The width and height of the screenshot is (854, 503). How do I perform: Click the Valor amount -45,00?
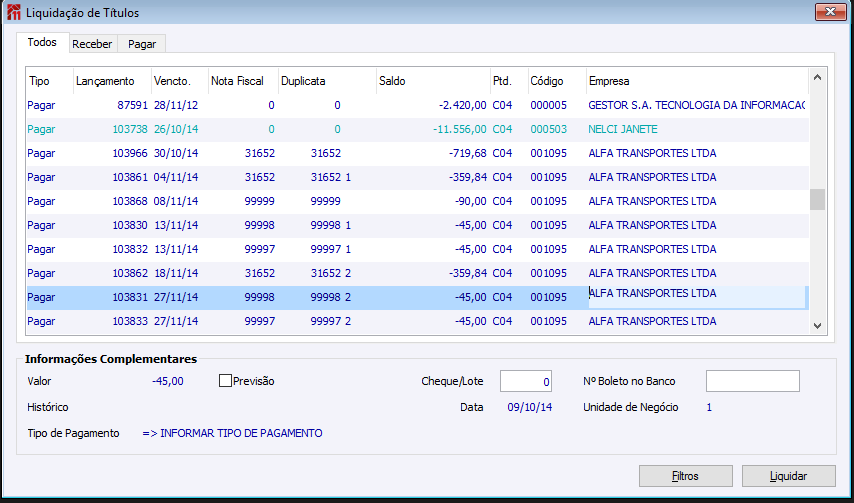(168, 381)
